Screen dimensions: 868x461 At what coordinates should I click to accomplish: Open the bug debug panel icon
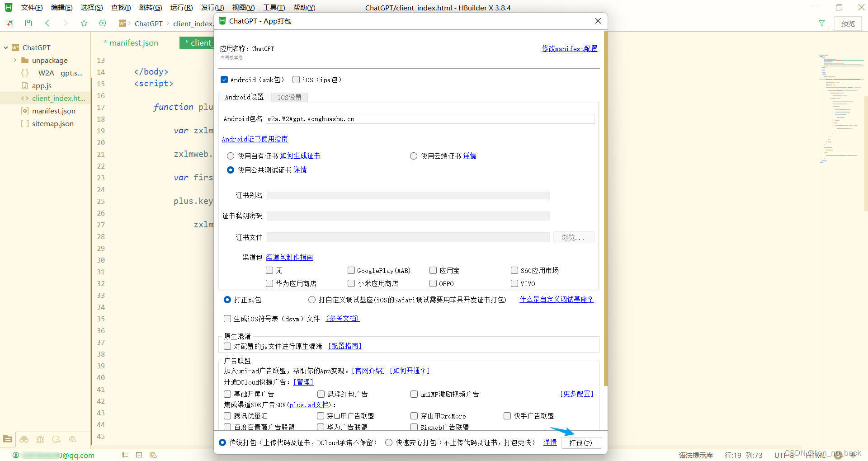(x=40, y=439)
